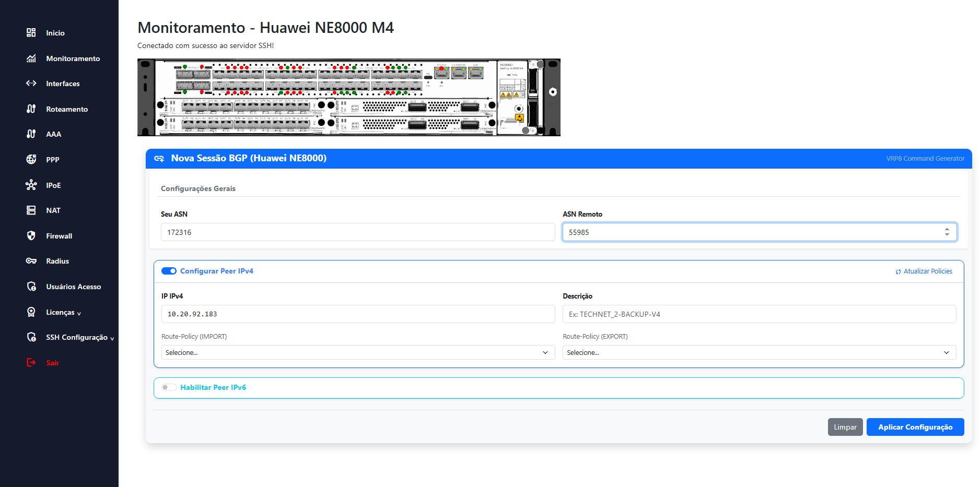Open the AAA menu item
Image resolution: width=980 pixels, height=487 pixels.
point(54,134)
